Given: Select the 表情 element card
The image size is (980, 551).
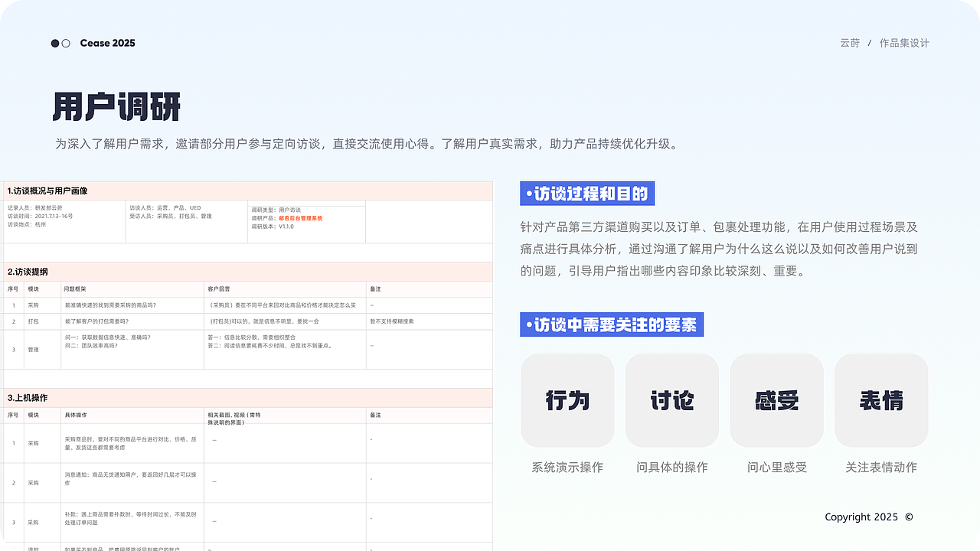Looking at the screenshot, I should point(881,399).
